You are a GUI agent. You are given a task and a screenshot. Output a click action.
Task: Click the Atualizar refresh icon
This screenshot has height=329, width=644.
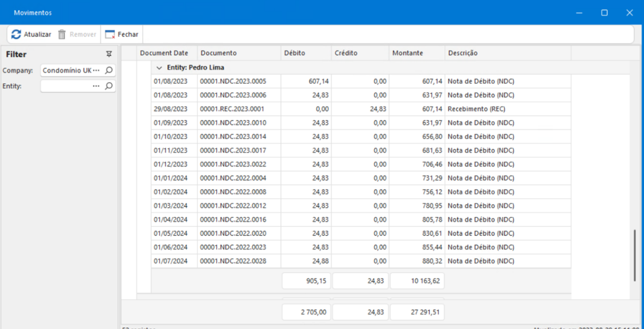pyautogui.click(x=16, y=34)
